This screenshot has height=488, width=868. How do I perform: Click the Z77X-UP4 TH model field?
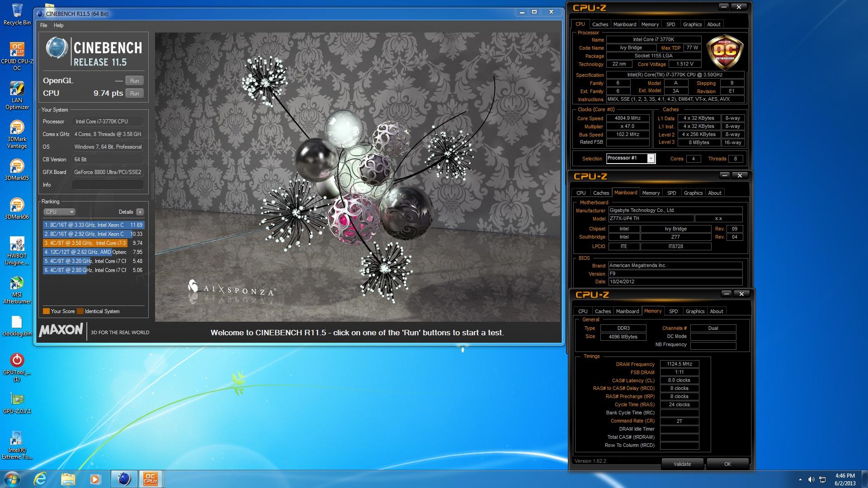click(x=650, y=219)
